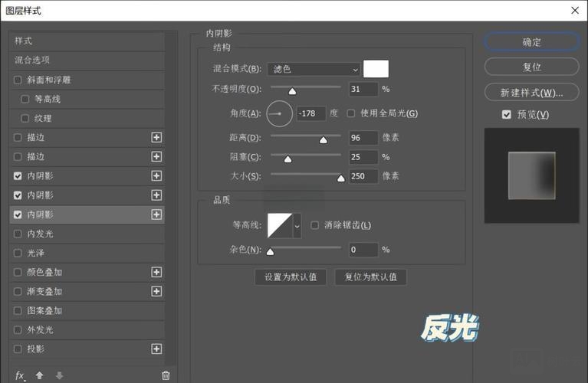Click plus icon beside 颜色叠加
Screen dimensions: 588x383
coord(156,272)
